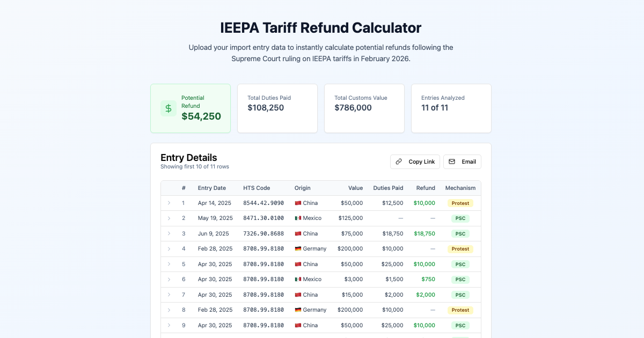
Task: Click the envelope icon in the Email button
Action: [451, 161]
